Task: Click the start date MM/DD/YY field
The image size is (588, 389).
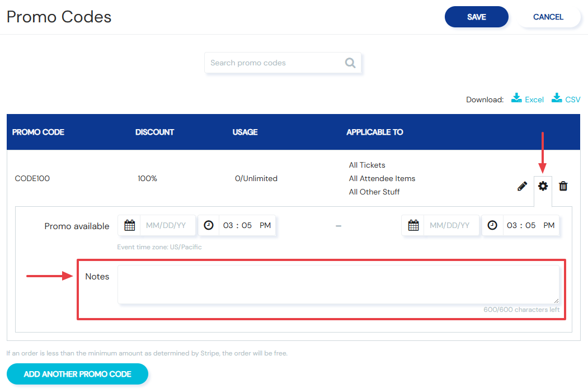Action: click(x=168, y=225)
